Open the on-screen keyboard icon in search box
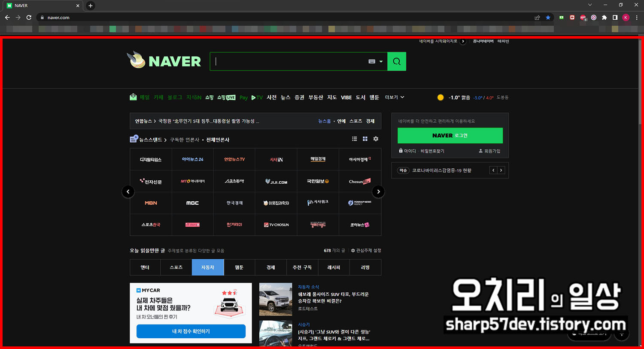The height and width of the screenshot is (349, 644). coord(372,61)
